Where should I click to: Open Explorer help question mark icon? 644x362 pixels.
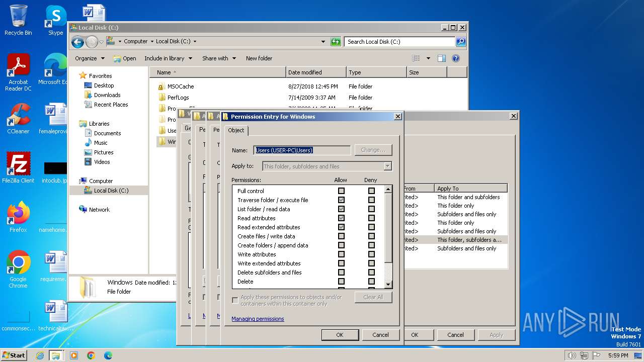(x=456, y=58)
